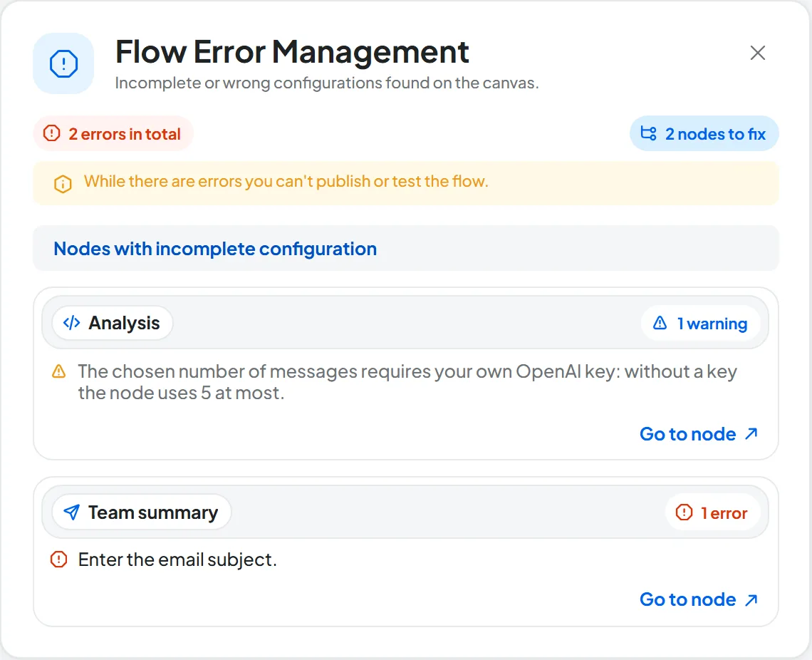Click the publish warning banner text
Image resolution: width=812 pixels, height=660 pixels.
(x=286, y=181)
